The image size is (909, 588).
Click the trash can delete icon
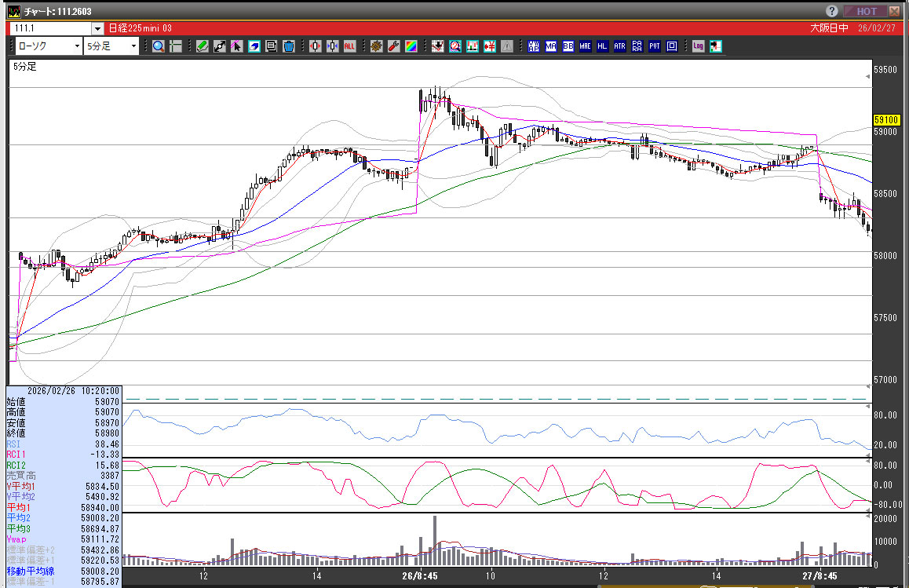[288, 46]
